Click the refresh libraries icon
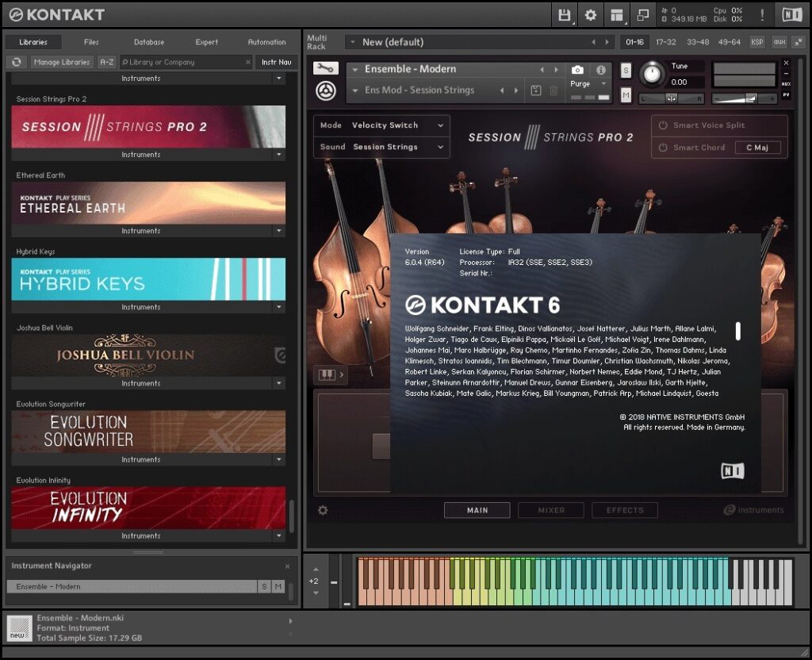Image resolution: width=812 pixels, height=660 pixels. tap(17, 62)
